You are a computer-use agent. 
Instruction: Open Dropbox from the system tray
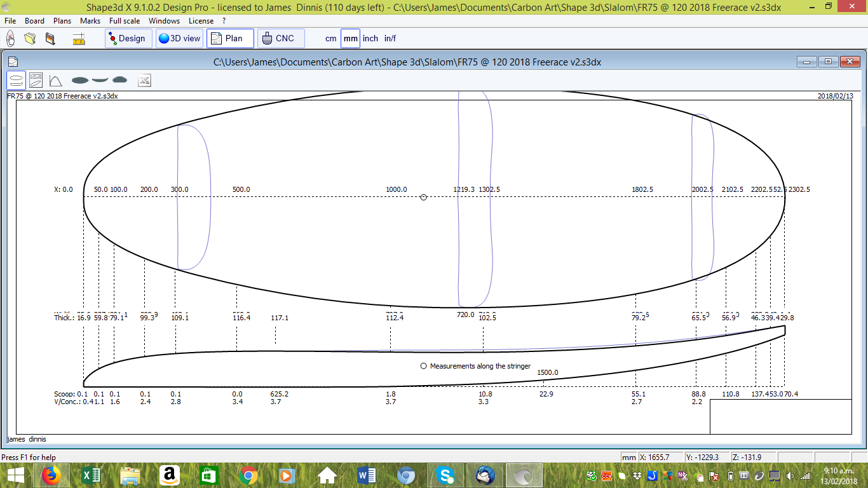[637, 475]
